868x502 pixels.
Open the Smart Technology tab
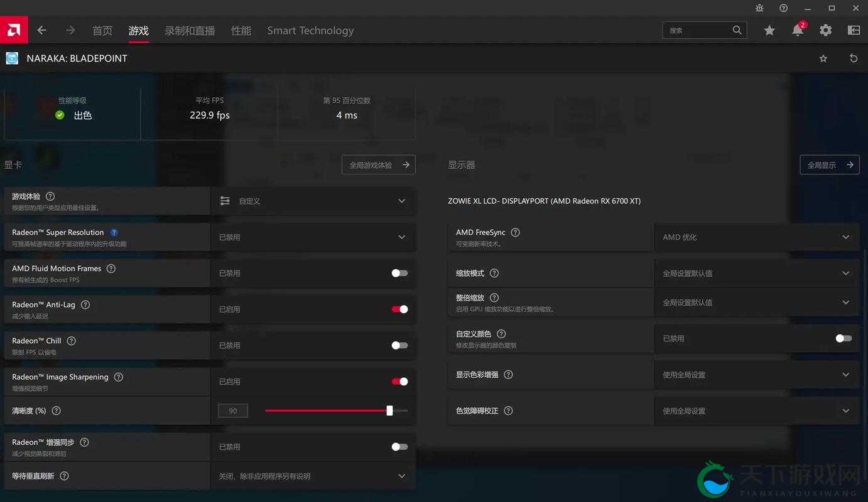[x=310, y=31]
